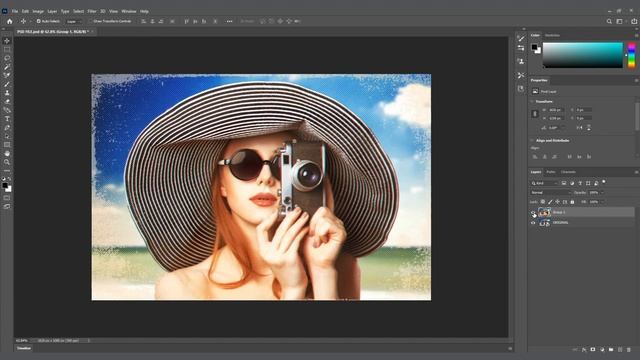The width and height of the screenshot is (640, 360).
Task: Open the Brush settings panel icon
Action: (521, 38)
